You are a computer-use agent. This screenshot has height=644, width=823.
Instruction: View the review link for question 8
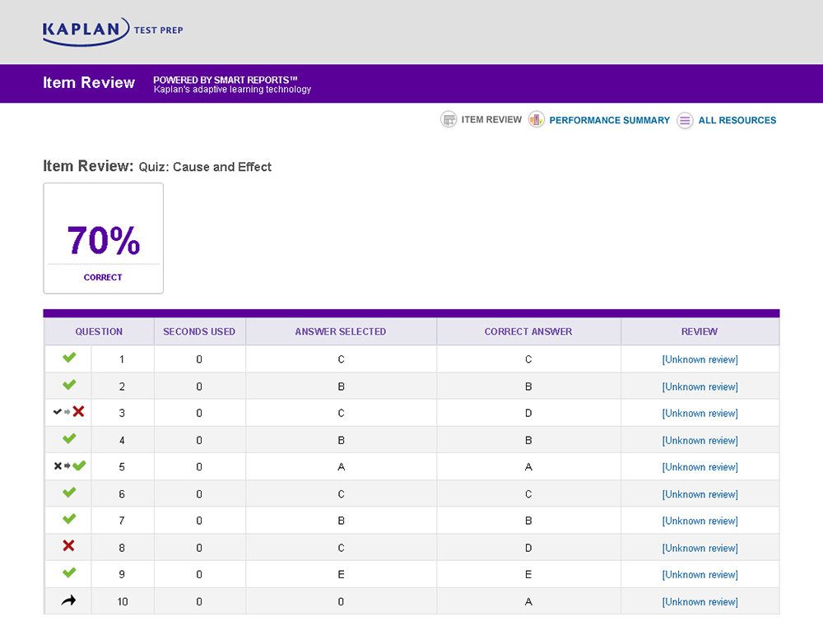(x=700, y=548)
